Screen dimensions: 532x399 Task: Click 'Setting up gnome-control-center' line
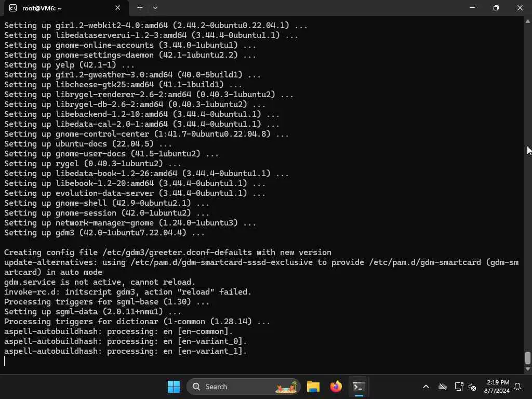click(x=146, y=134)
